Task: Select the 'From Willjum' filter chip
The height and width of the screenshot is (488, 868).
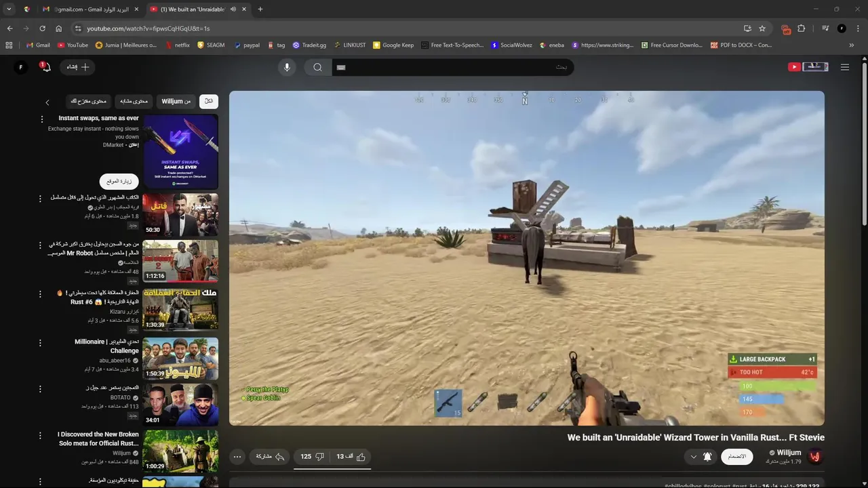Action: tap(176, 101)
